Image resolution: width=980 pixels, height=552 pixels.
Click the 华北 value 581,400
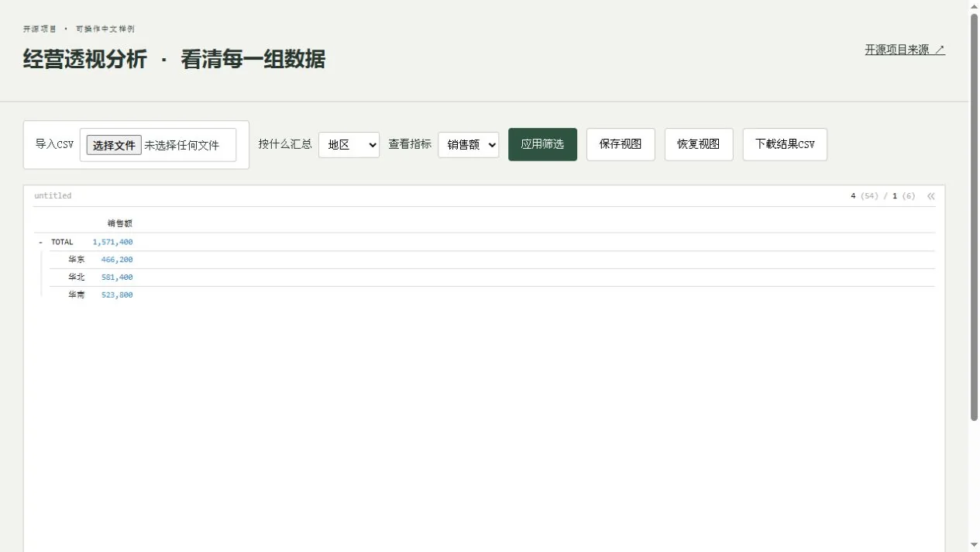click(x=117, y=278)
